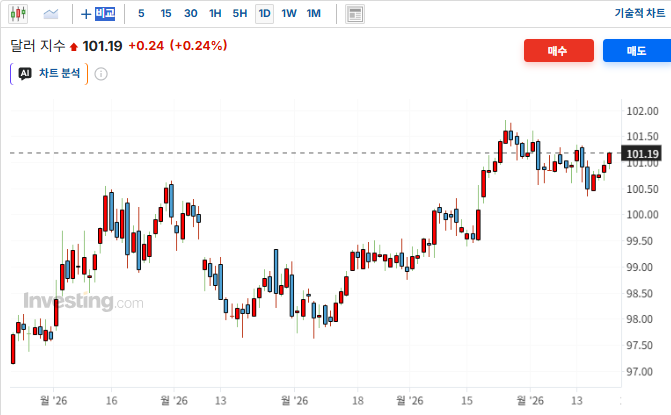Click the date label 15 on time axis
This screenshot has width=671, height=415.
coord(467,401)
